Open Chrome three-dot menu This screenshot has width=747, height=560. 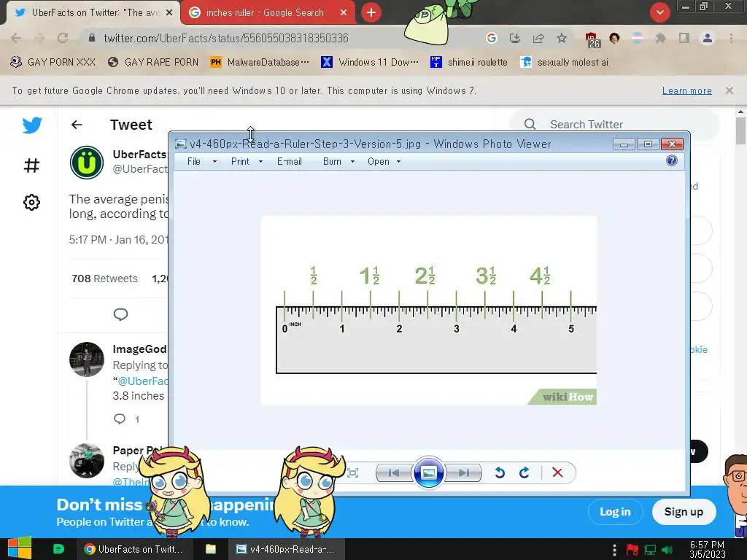click(731, 38)
